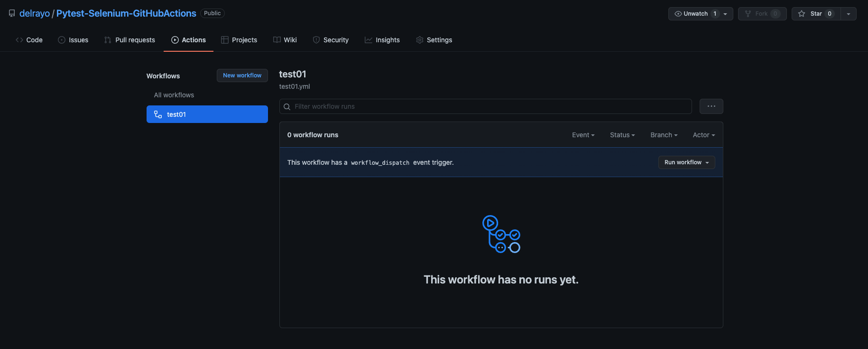Viewport: 868px width, 349px height.
Task: Click the Wiki book icon
Action: click(277, 40)
